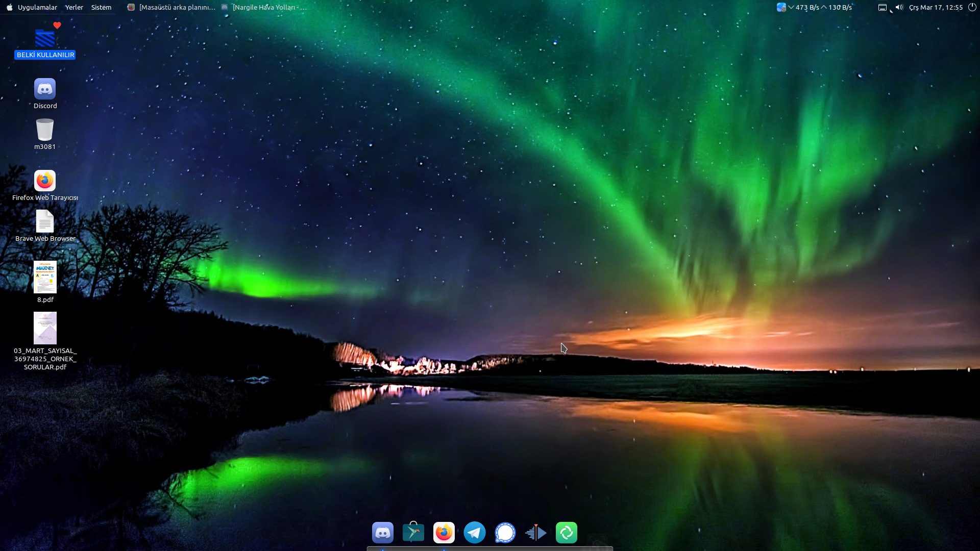Open the volume control in the panel
Image resolution: width=980 pixels, height=551 pixels.
[x=899, y=7]
